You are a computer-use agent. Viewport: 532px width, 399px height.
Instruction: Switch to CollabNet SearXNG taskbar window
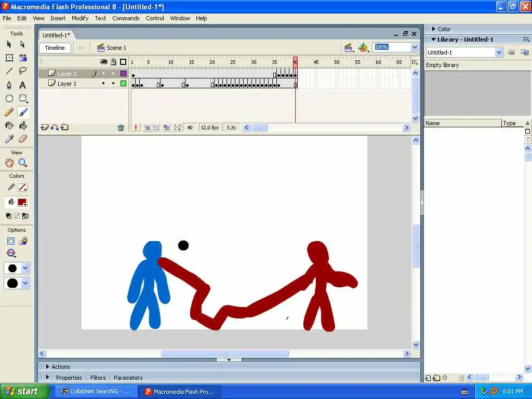[96, 392]
